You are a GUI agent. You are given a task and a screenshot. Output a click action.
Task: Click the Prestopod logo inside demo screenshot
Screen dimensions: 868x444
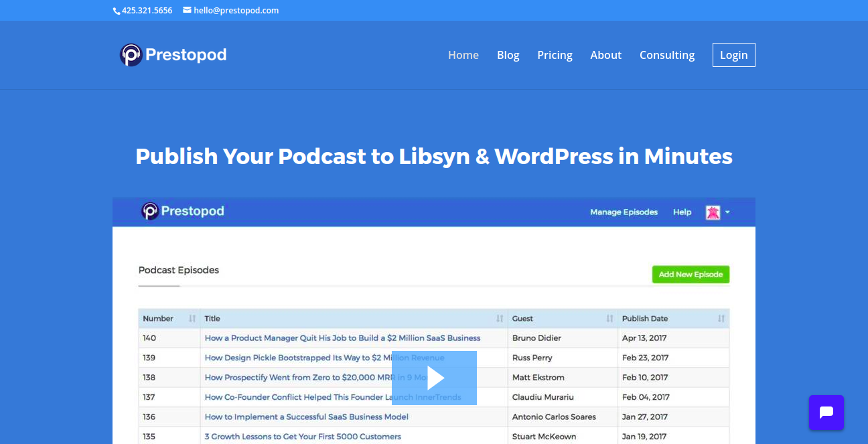pyautogui.click(x=182, y=212)
